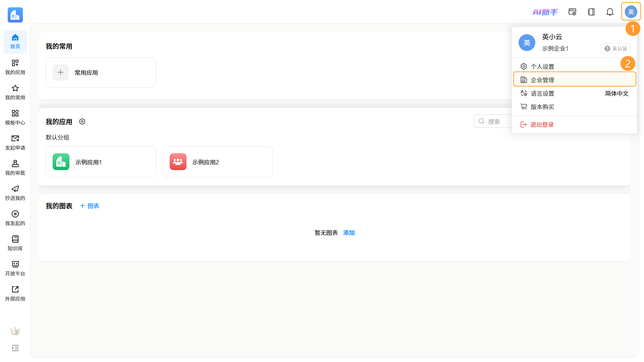The image size is (644, 362).
Task: Click the 暂无图表 empty state text
Action: (x=326, y=233)
